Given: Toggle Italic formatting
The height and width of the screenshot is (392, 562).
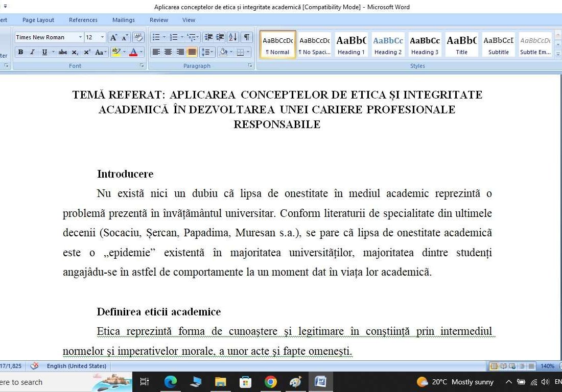Looking at the screenshot, I should pos(32,52).
